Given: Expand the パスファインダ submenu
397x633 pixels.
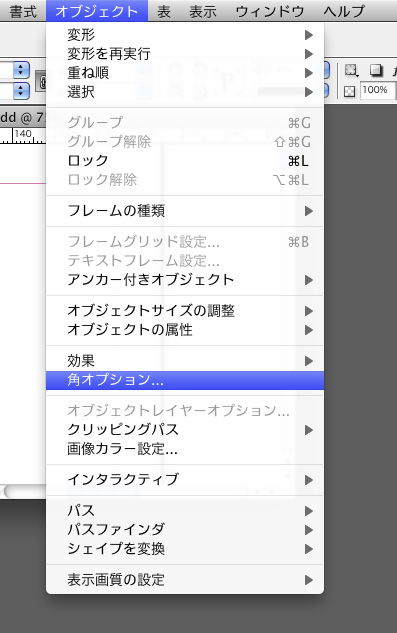Looking at the screenshot, I should tap(185, 529).
